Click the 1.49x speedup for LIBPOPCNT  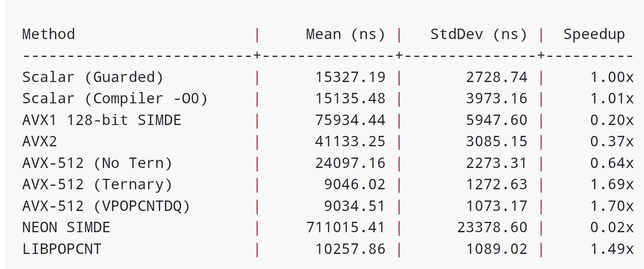coord(612,249)
